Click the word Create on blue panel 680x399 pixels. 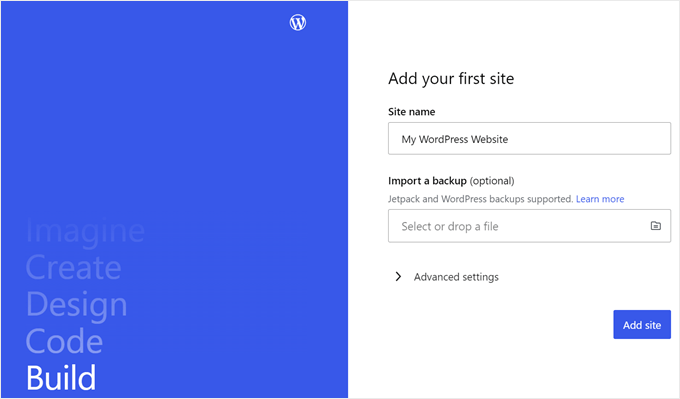[73, 267]
